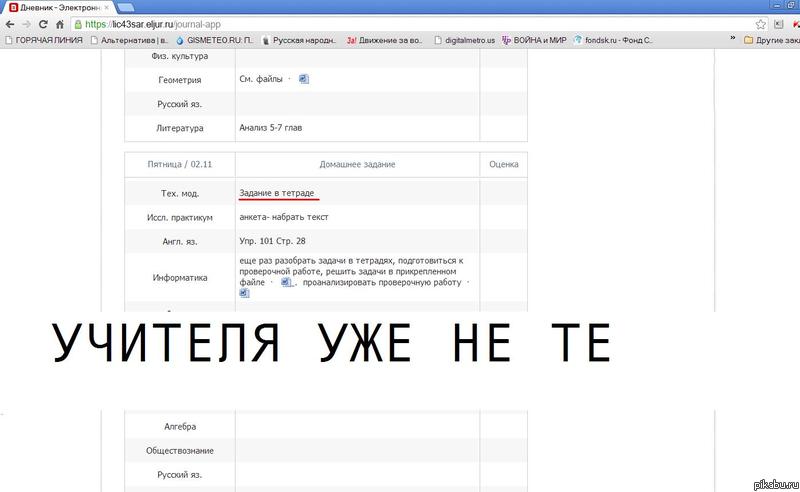The height and width of the screenshot is (492, 800).
Task: Open the ГОРЯЧАЯ ЛИНИЯ bookmark
Action: click(44, 40)
